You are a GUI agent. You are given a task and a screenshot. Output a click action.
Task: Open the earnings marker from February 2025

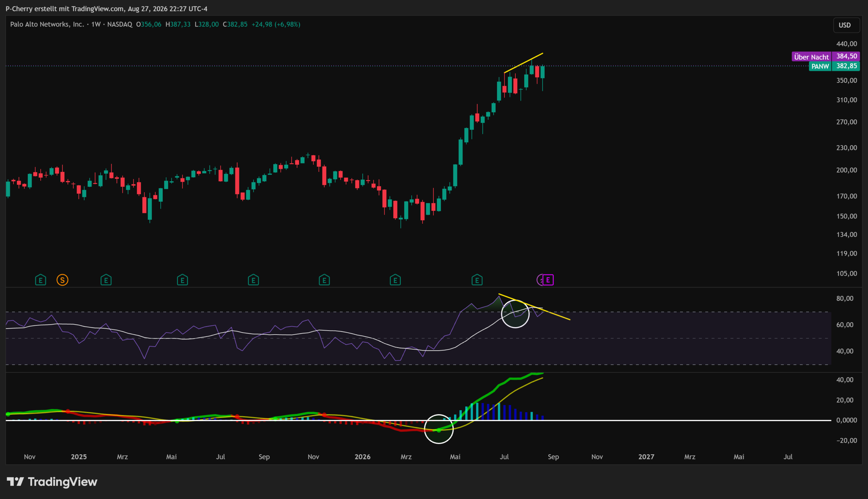106,280
